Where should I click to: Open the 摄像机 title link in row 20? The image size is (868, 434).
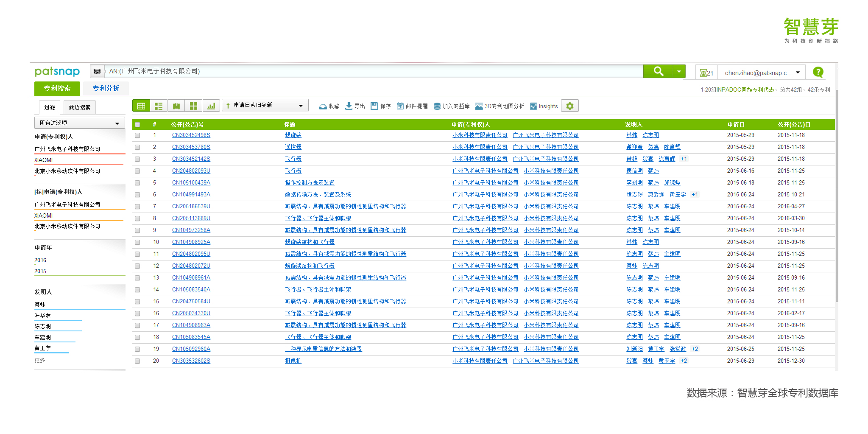pos(293,361)
